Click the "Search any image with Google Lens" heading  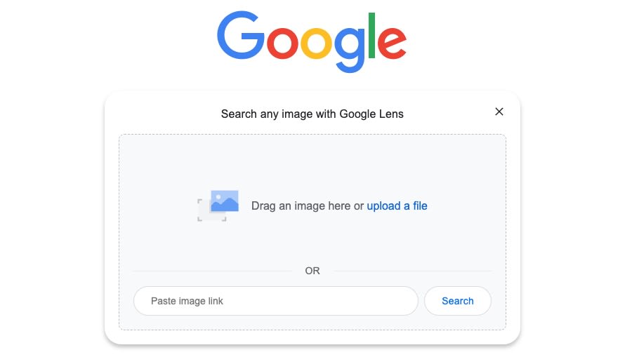pos(312,114)
